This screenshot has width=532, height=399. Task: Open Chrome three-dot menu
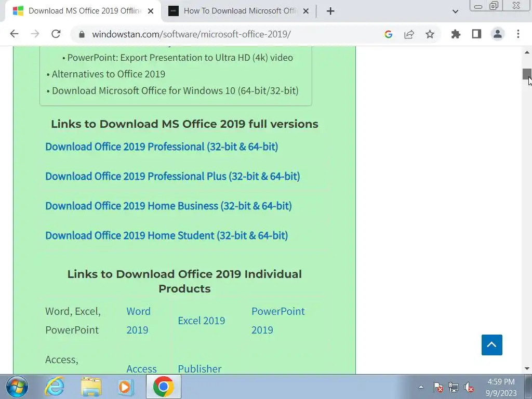pyautogui.click(x=518, y=34)
